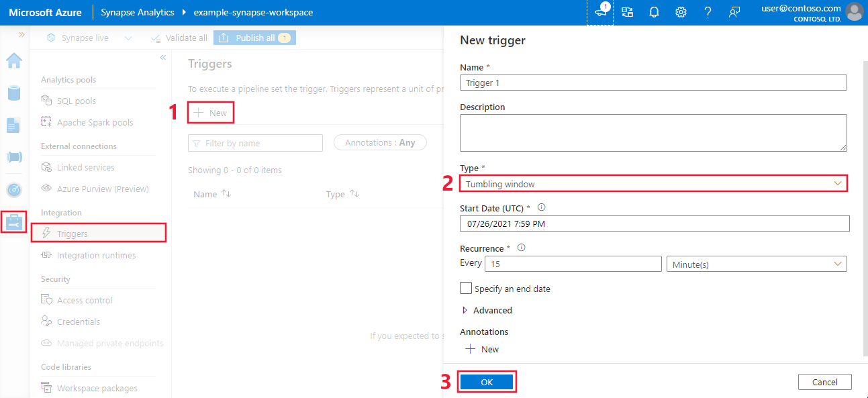Open the help question mark icon

708,12
